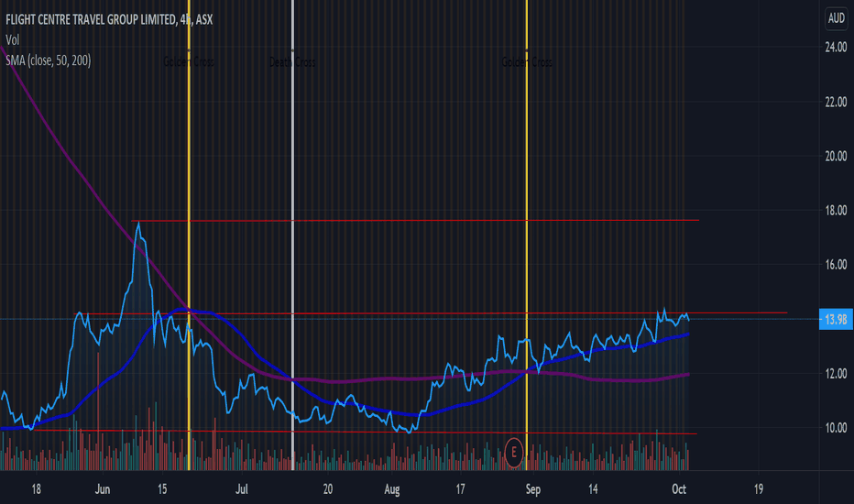854x504 pixels.
Task: Click the Vol indicator label
Action: [13, 39]
